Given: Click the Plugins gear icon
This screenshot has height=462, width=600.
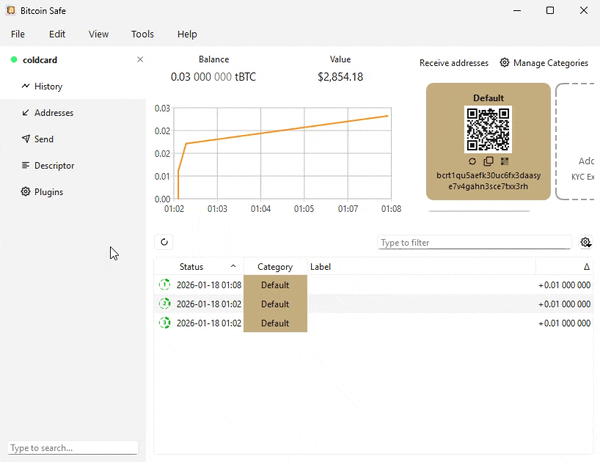Looking at the screenshot, I should 25,191.
